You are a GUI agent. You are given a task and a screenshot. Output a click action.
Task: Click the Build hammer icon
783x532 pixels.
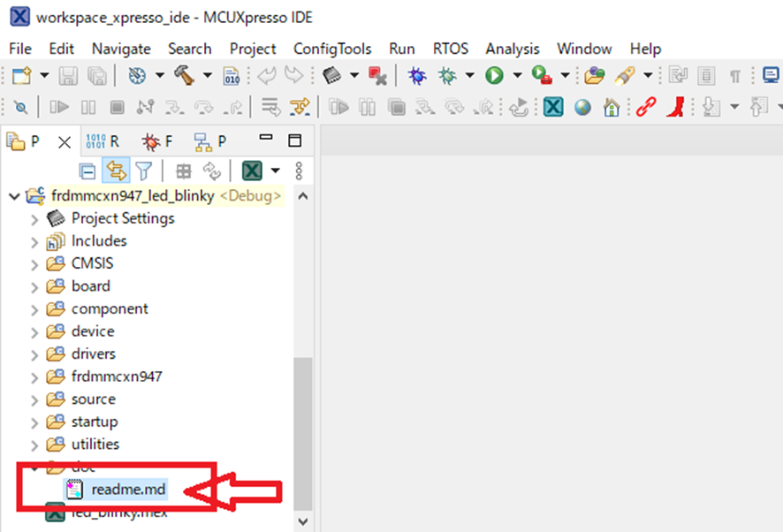[185, 75]
